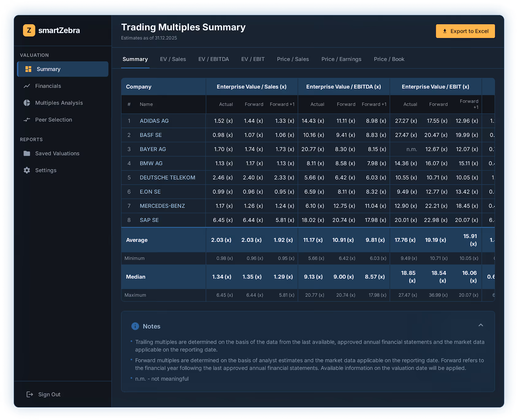
Task: Click E.ON SE 13.42 (x) cell
Action: 467,192
